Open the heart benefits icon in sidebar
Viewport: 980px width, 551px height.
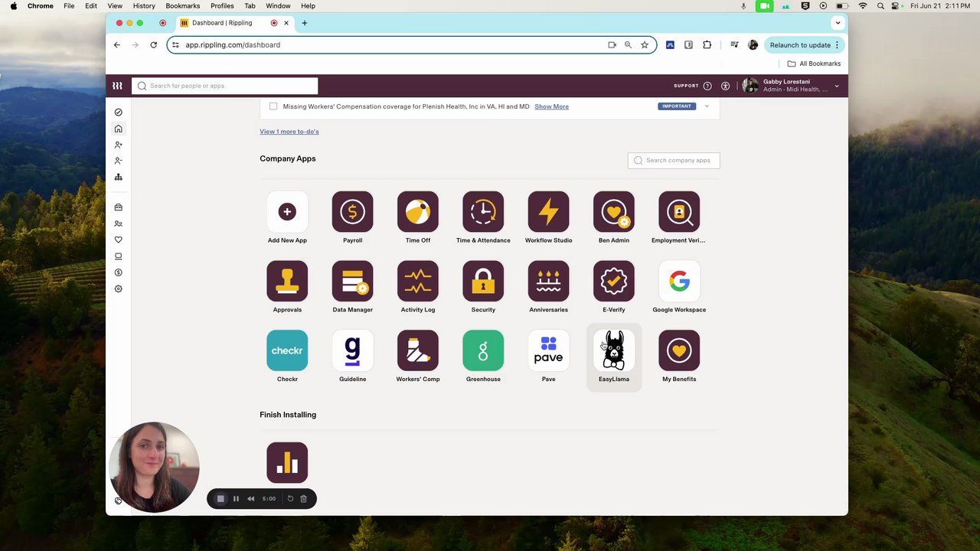(118, 240)
